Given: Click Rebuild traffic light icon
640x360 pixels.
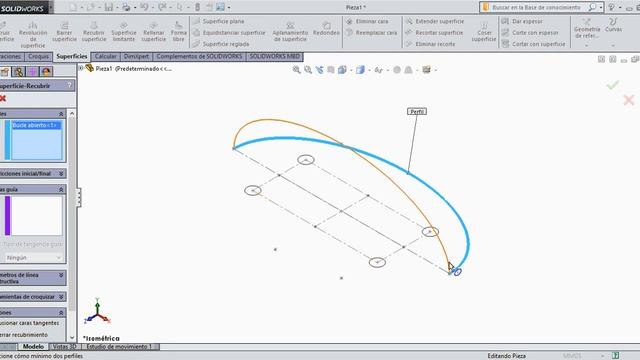Looking at the screenshot, I should point(198,7).
